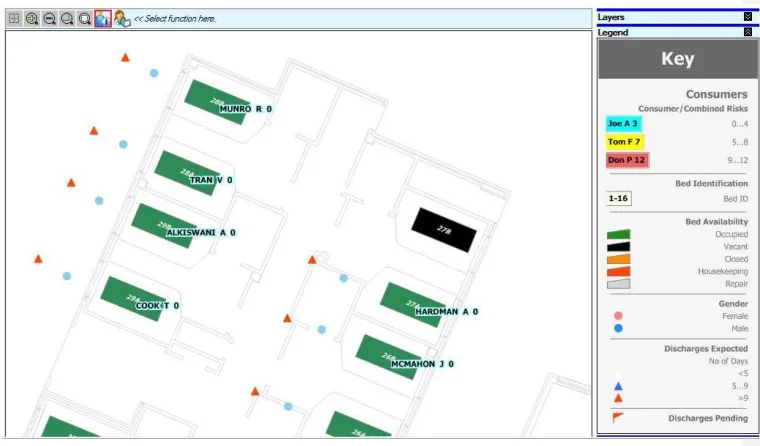
Task: Click the pink Female gender legend dot
Action: click(x=618, y=316)
